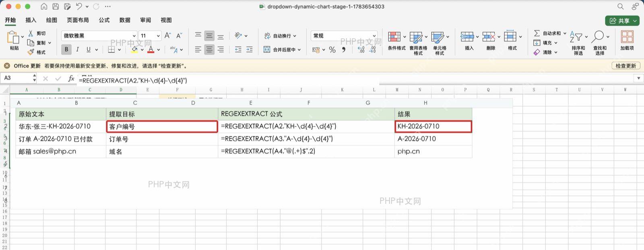This screenshot has width=644, height=250.
Task: Switch to the 绘图 (Draw) tab
Action: click(x=52, y=20)
